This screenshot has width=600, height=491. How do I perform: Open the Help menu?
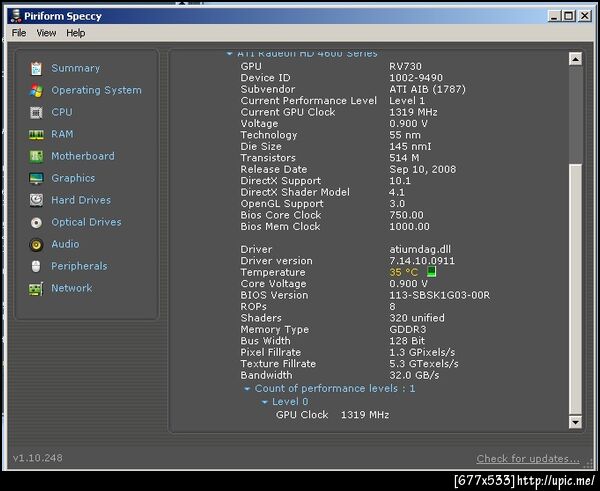[76, 33]
